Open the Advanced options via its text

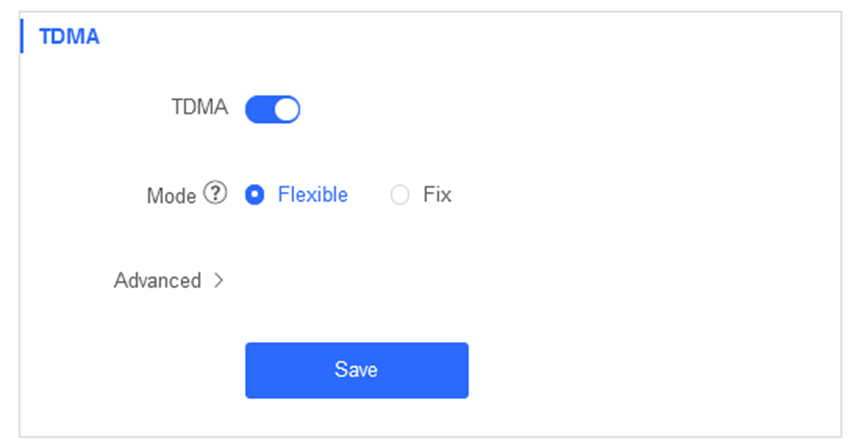tap(157, 280)
